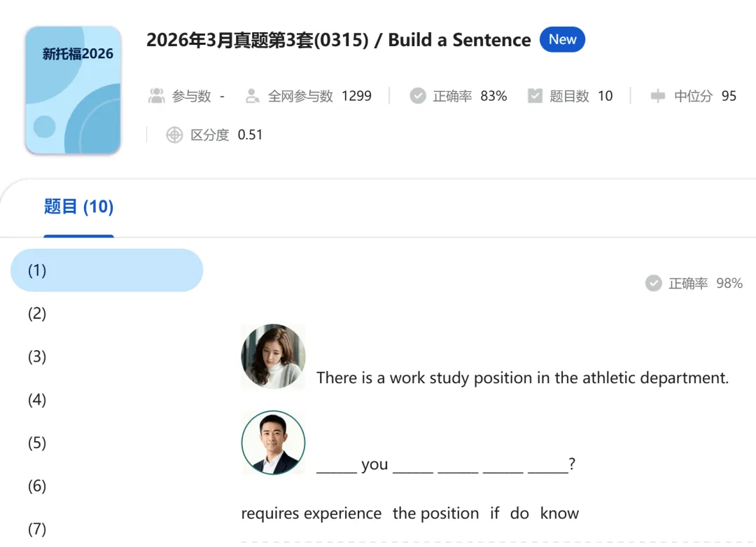The image size is (756, 547).
Task: Open question (7) in the sidebar
Action: (36, 529)
